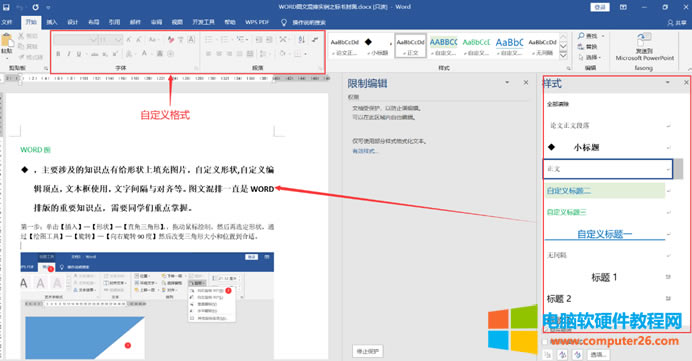Click the font color (A) button
This screenshot has height=361, width=692.
point(144,54)
